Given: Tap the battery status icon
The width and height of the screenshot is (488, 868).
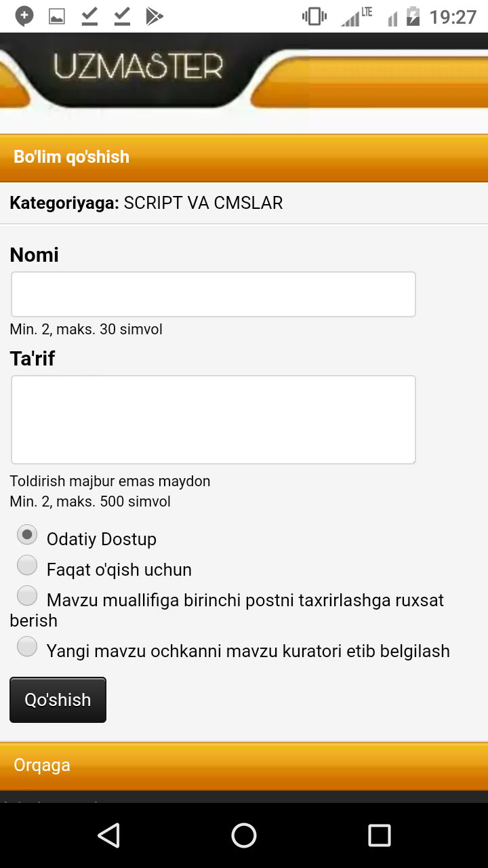Looking at the screenshot, I should 413,16.
